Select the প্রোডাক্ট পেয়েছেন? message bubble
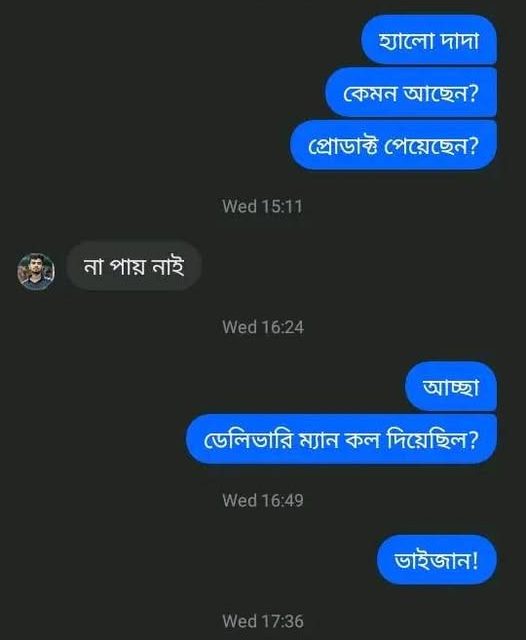Screen dimensions: 526x640 [393, 145]
